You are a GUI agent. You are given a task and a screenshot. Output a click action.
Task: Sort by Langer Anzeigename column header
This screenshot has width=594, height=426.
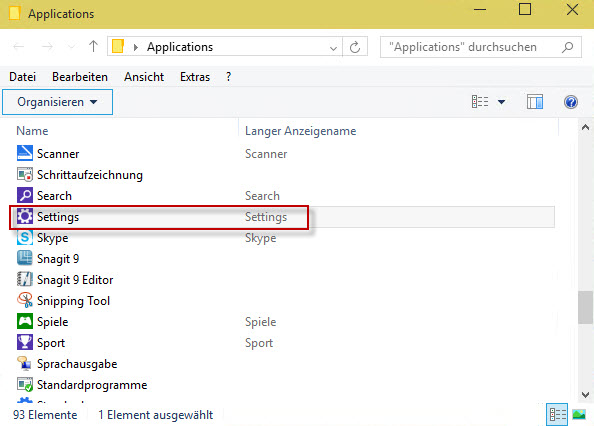tap(300, 131)
